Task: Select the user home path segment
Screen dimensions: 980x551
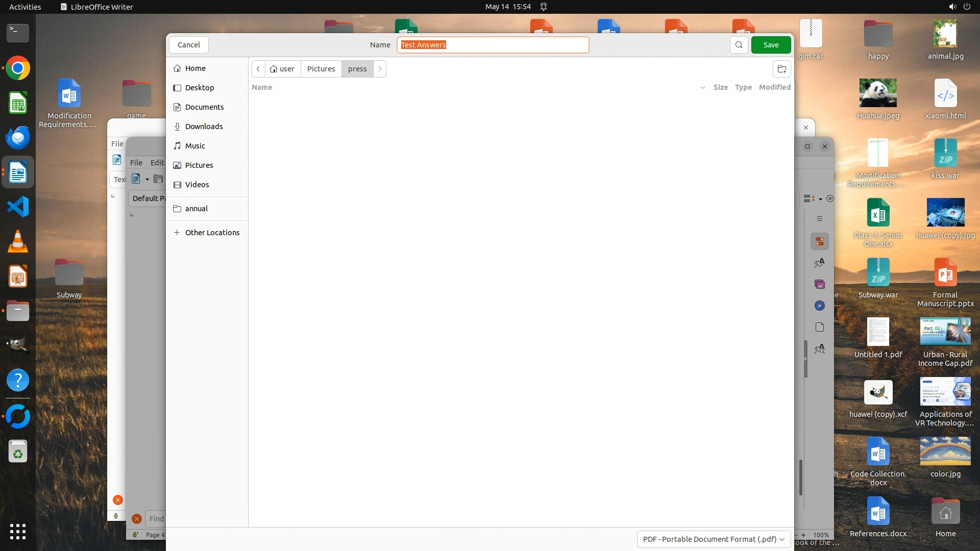Action: pos(283,69)
